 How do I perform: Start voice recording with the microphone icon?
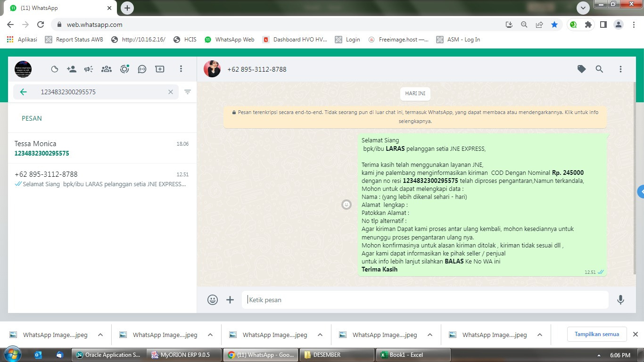click(620, 300)
